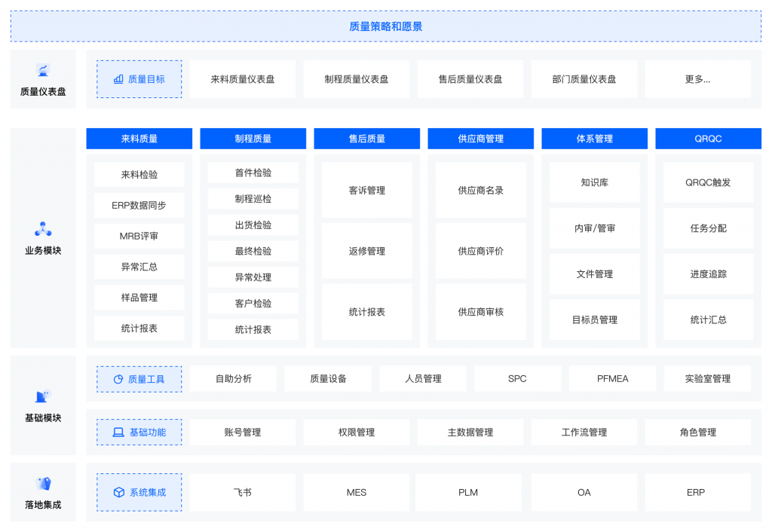Select 飞书 integration
Screen dimensions: 772x532
click(x=243, y=492)
